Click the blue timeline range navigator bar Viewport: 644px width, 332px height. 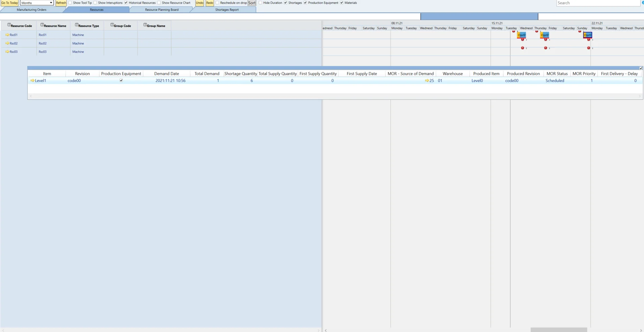tap(479, 16)
